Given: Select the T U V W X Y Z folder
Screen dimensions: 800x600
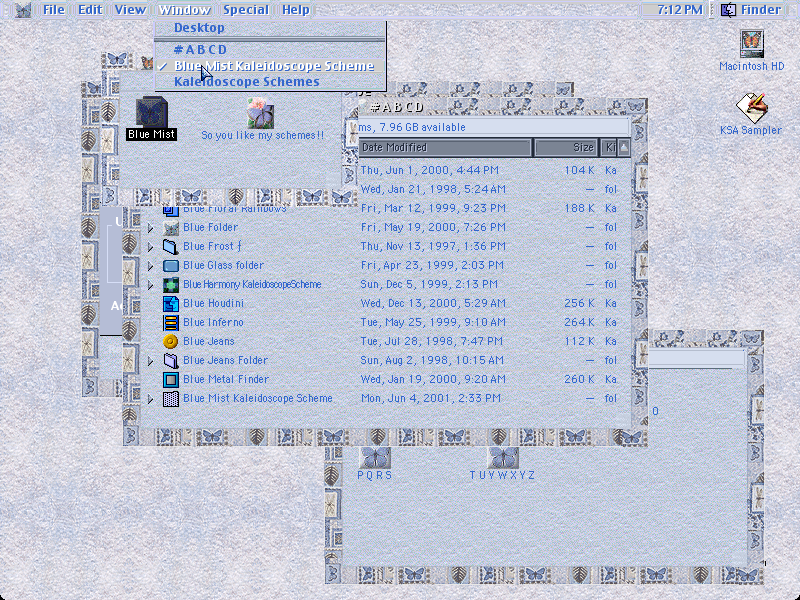Looking at the screenshot, I should pos(503,458).
